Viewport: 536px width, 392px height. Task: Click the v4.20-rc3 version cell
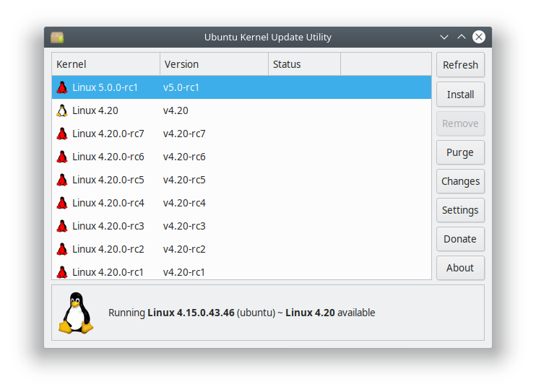pos(184,226)
